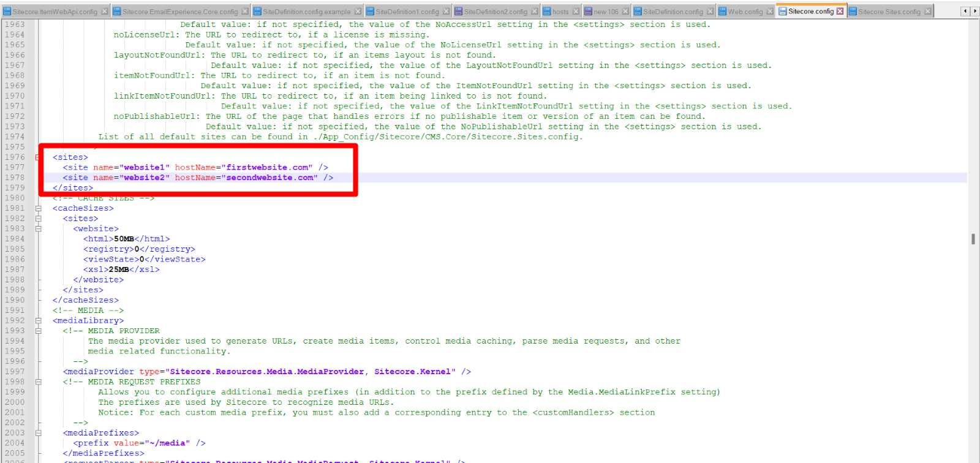The height and width of the screenshot is (463, 980).
Task: Click the save-state icon on Sitecore.config tab
Action: tap(783, 10)
